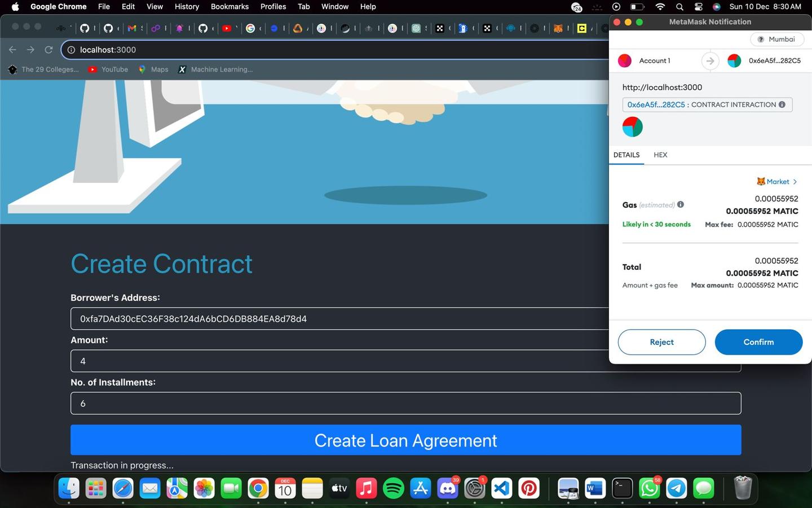Open Maps bookmark in bookmarks bar

tap(153, 69)
